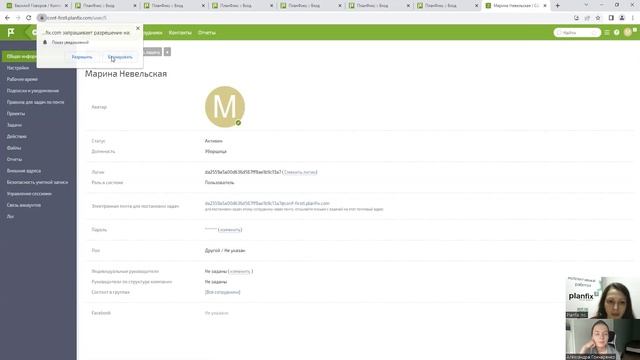Open browser side panel icon
The width and height of the screenshot is (640, 360).
(611, 18)
